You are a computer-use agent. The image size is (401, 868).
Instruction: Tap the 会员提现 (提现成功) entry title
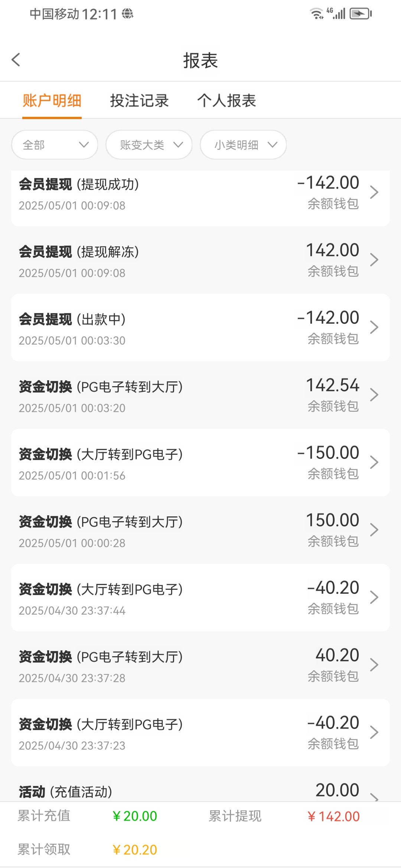(79, 184)
